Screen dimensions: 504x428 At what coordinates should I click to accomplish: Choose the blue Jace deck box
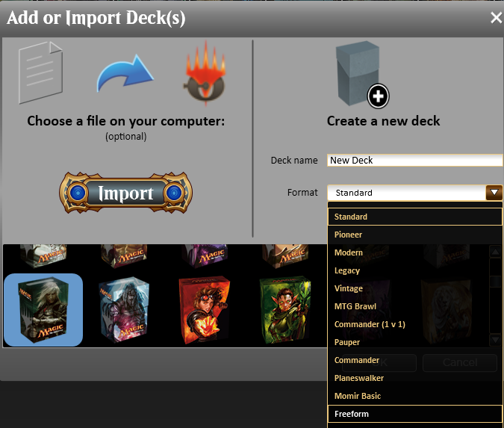click(x=124, y=310)
